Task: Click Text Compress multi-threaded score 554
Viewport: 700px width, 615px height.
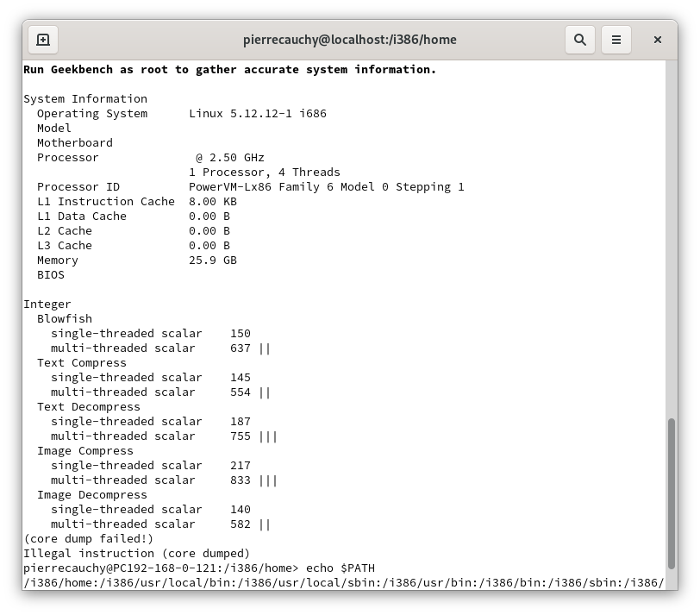Action: pyautogui.click(x=241, y=392)
